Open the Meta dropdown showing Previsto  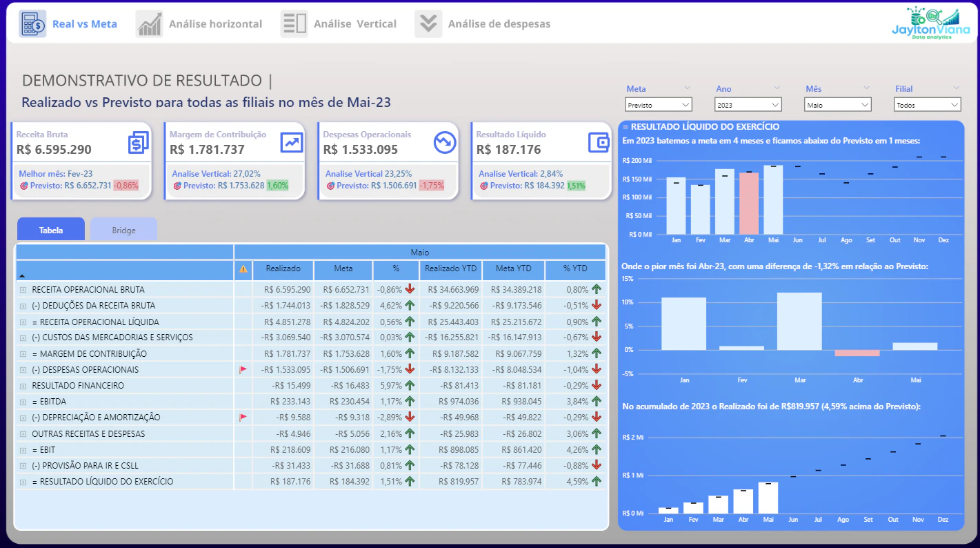(x=659, y=105)
